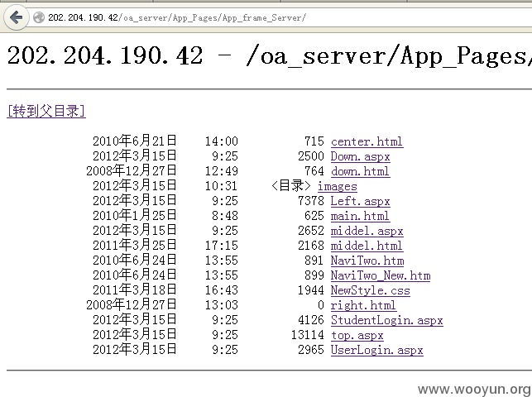Click the file size 625
The image size is (532, 397).
(x=314, y=216)
